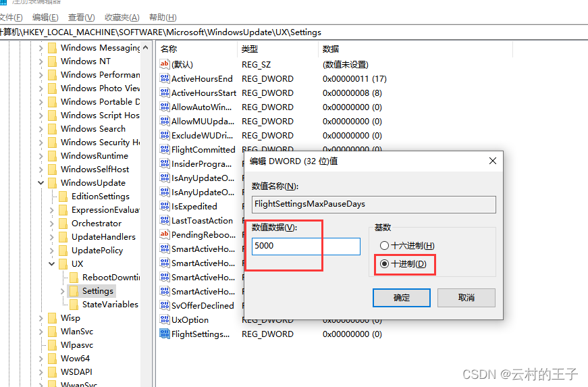Click the (数值未设置) data cell
The height and width of the screenshot is (387, 588).
click(346, 65)
